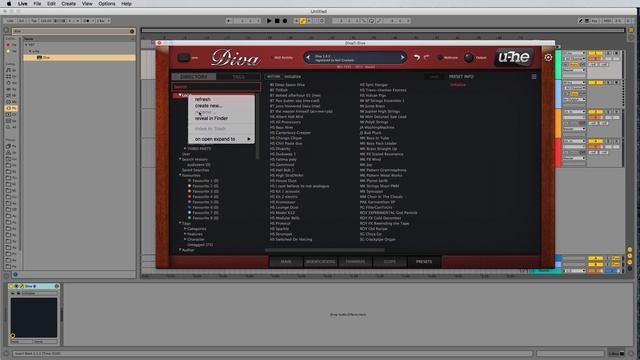Toggle Live's info view at bottom left
This screenshot has width=640, height=360.
tap(6, 353)
